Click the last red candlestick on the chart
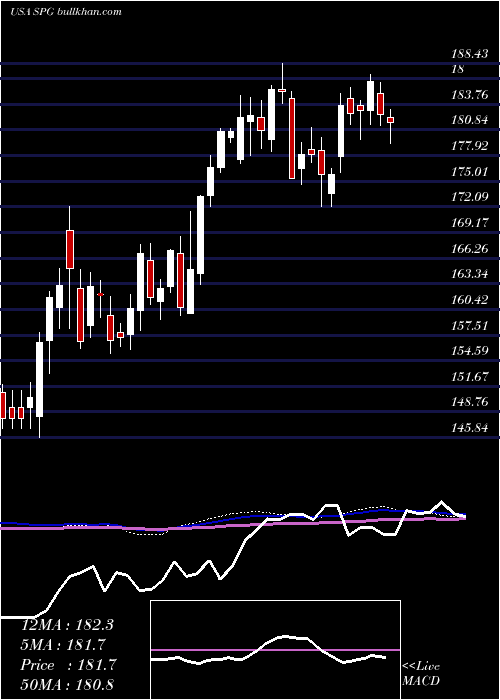 point(390,120)
